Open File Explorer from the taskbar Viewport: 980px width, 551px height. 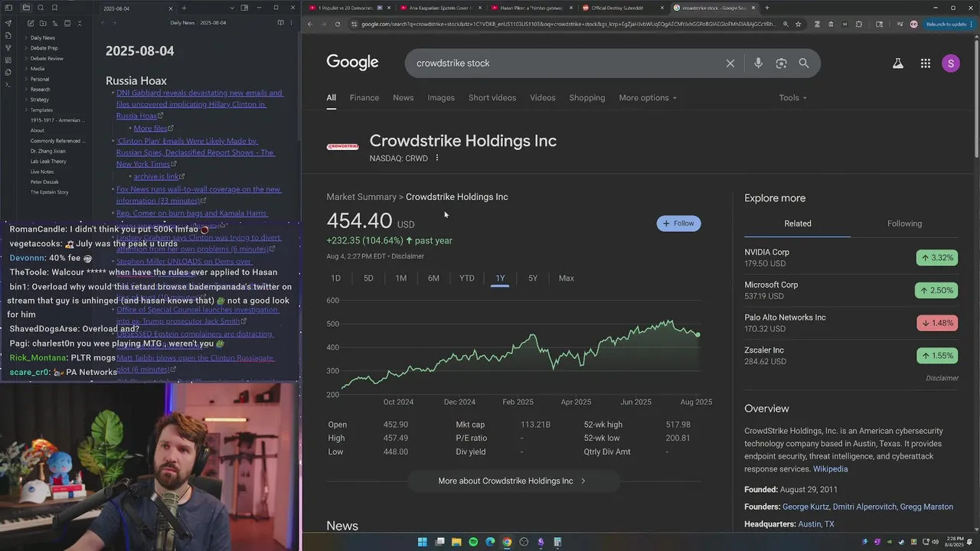[456, 542]
